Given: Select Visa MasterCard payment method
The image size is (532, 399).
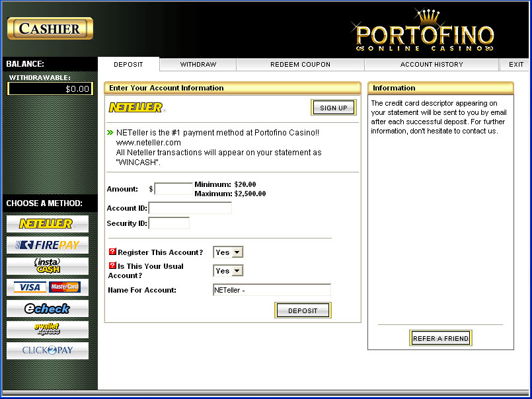Looking at the screenshot, I should tap(47, 287).
